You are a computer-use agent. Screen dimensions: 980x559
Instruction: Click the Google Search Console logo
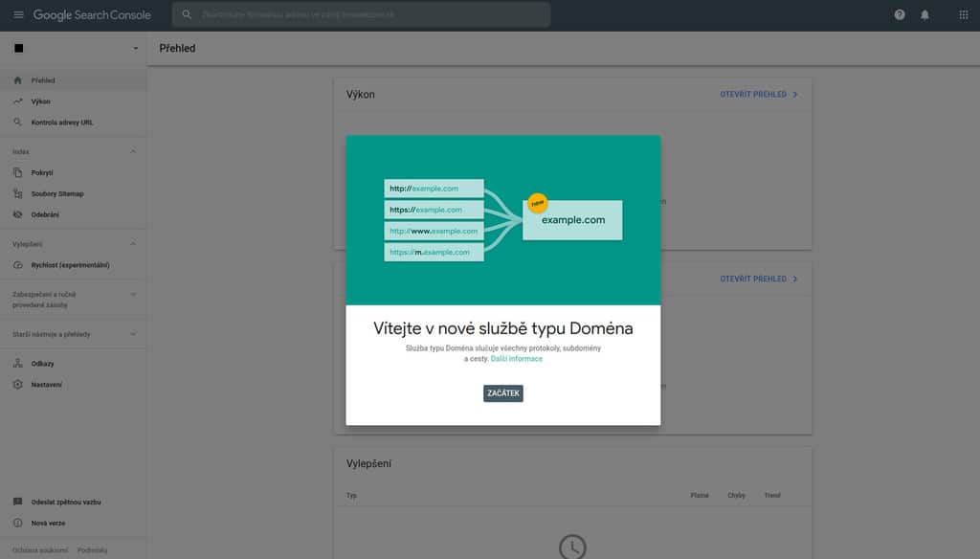tap(92, 15)
